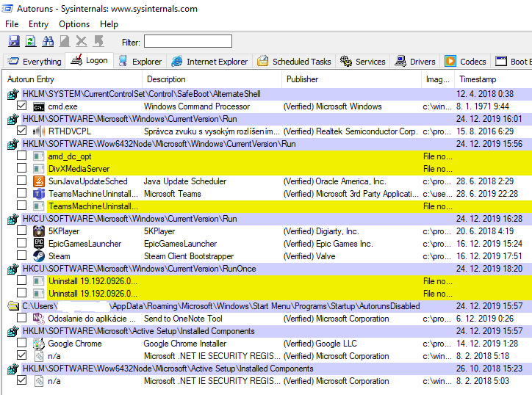Switch to the Services tab
532x395 pixels.
tap(363, 62)
